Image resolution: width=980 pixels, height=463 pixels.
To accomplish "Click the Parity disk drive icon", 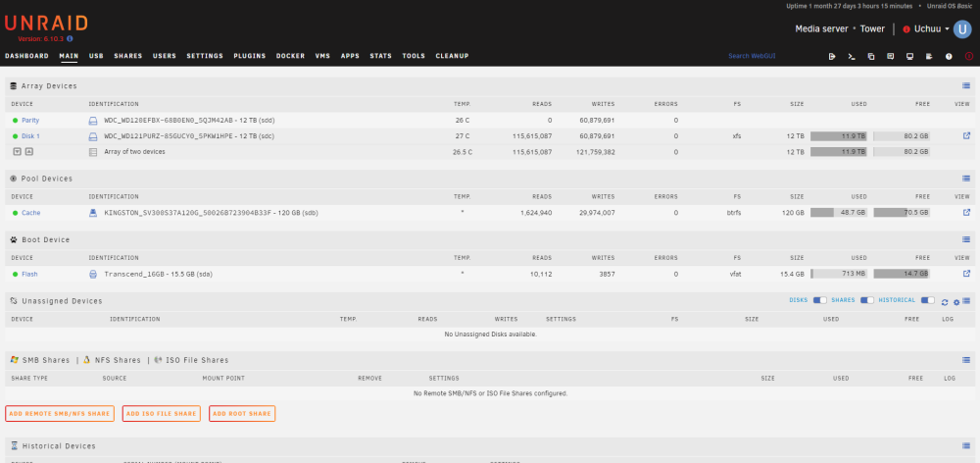I will (x=92, y=120).
